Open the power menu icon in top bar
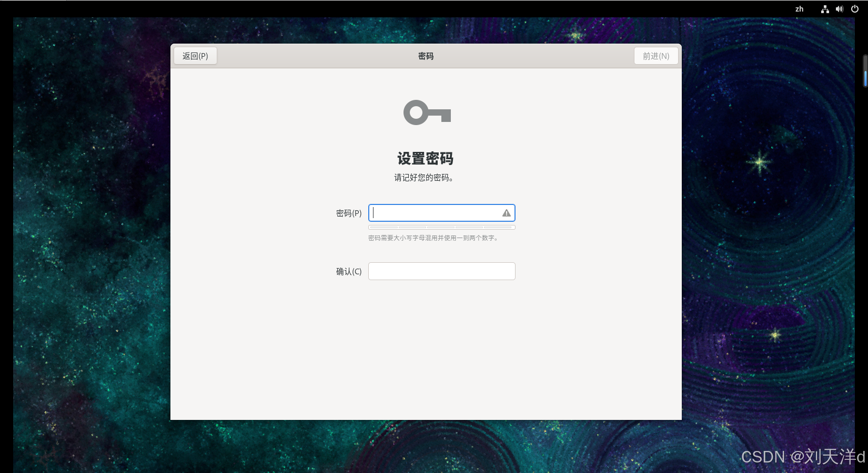Image resolution: width=868 pixels, height=473 pixels. coord(855,9)
